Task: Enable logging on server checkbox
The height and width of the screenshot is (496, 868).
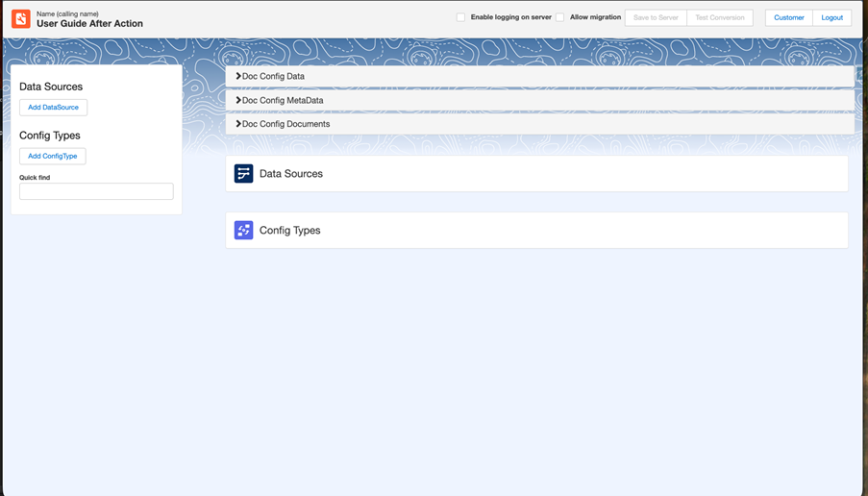Action: [x=461, y=17]
